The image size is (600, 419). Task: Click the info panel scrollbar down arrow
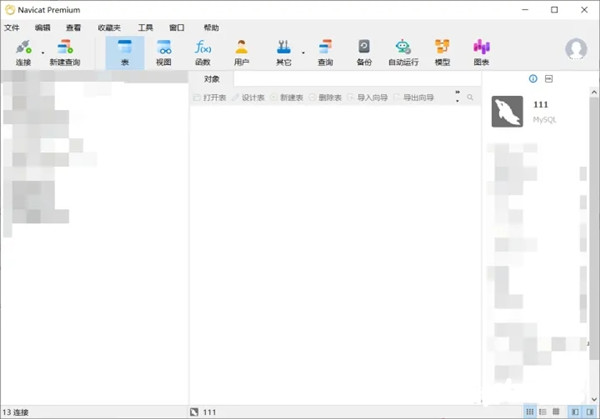point(594,399)
